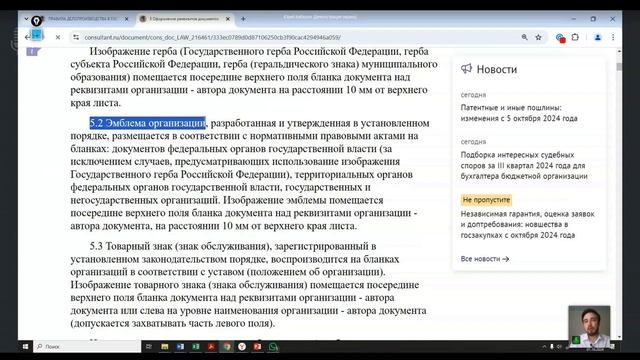The image size is (640, 360).
Task: Open Excel from the taskbar
Action: click(x=196, y=347)
